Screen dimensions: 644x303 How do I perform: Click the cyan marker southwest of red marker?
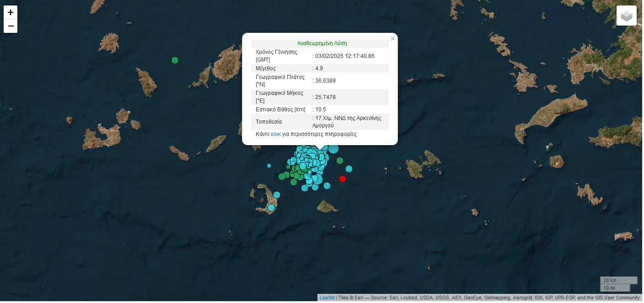coord(327,186)
